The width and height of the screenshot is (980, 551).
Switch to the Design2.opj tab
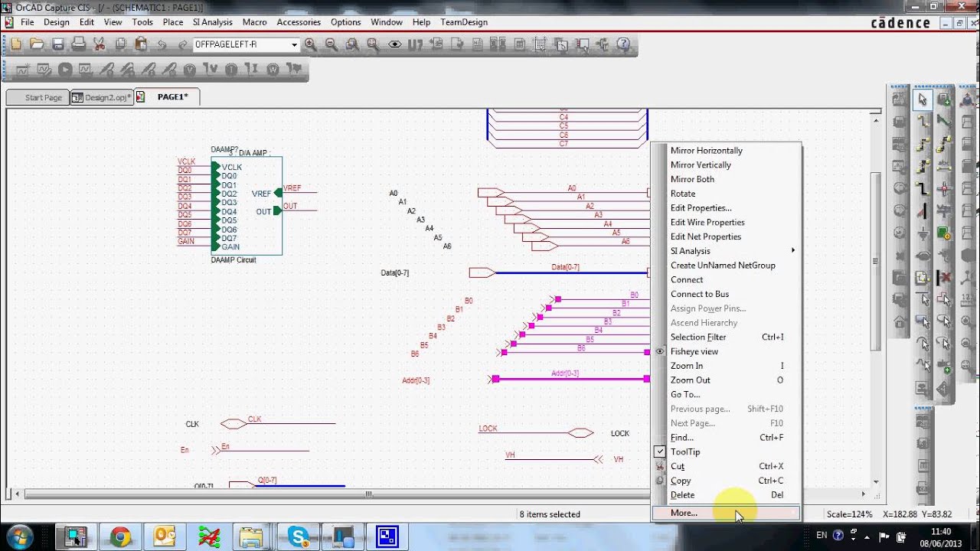pyautogui.click(x=102, y=97)
